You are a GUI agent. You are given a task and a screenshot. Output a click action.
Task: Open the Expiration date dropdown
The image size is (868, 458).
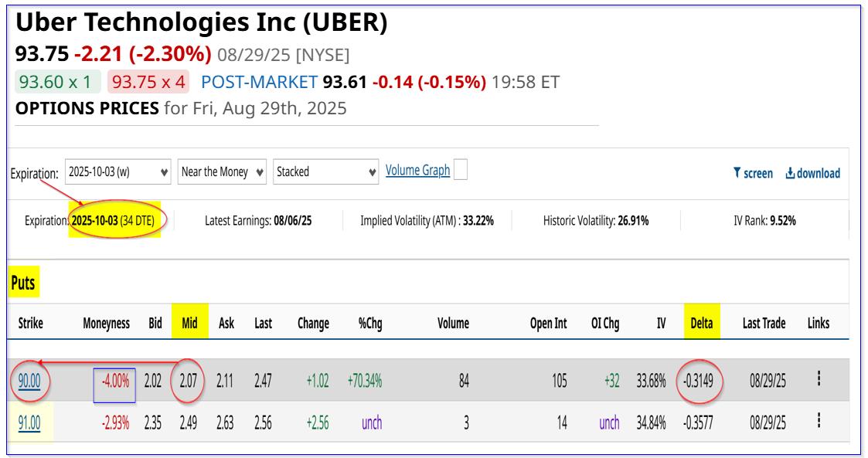pyautogui.click(x=117, y=171)
